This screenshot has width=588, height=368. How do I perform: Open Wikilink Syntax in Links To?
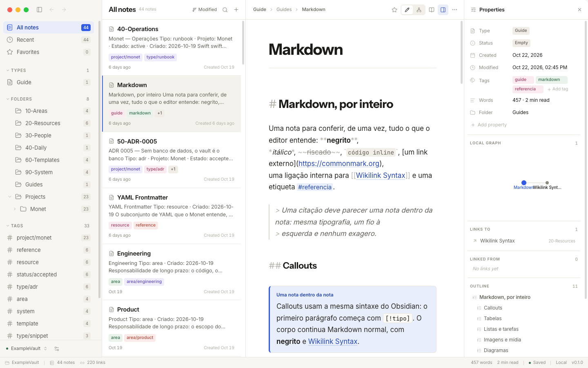point(524,241)
